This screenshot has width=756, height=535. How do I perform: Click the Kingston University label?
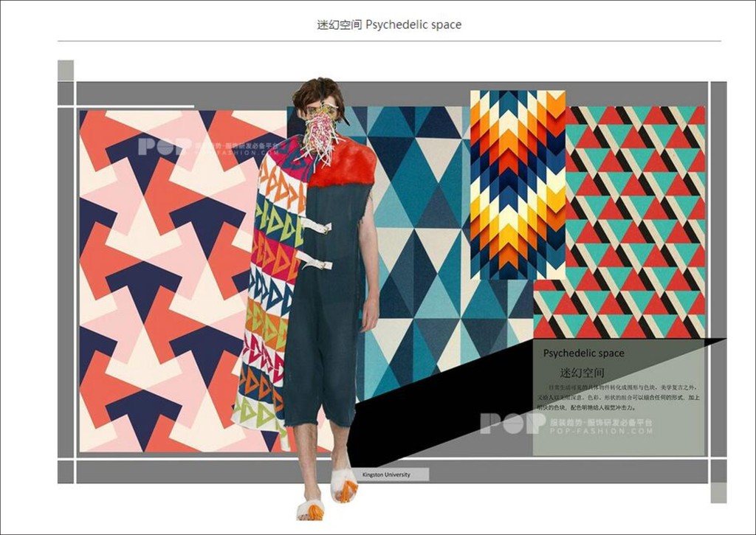click(387, 474)
